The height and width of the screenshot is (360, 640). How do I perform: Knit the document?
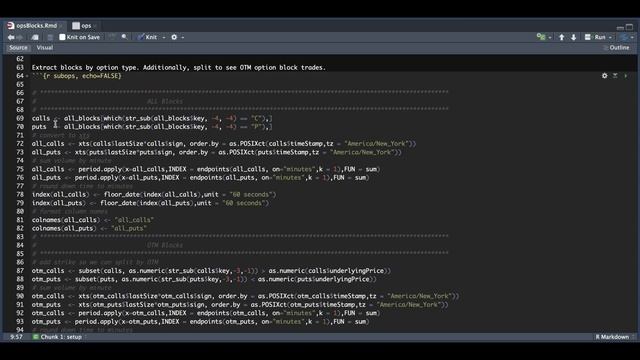[x=147, y=37]
